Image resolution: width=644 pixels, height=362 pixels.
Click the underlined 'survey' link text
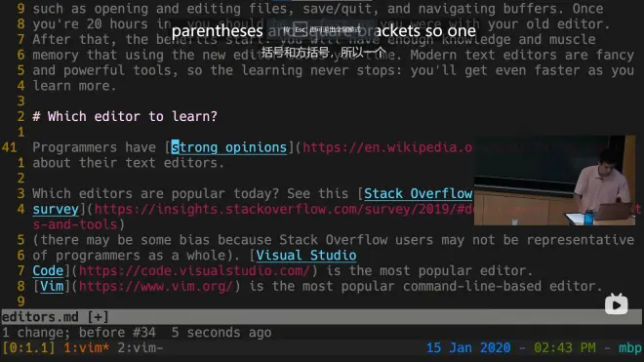coord(56,209)
